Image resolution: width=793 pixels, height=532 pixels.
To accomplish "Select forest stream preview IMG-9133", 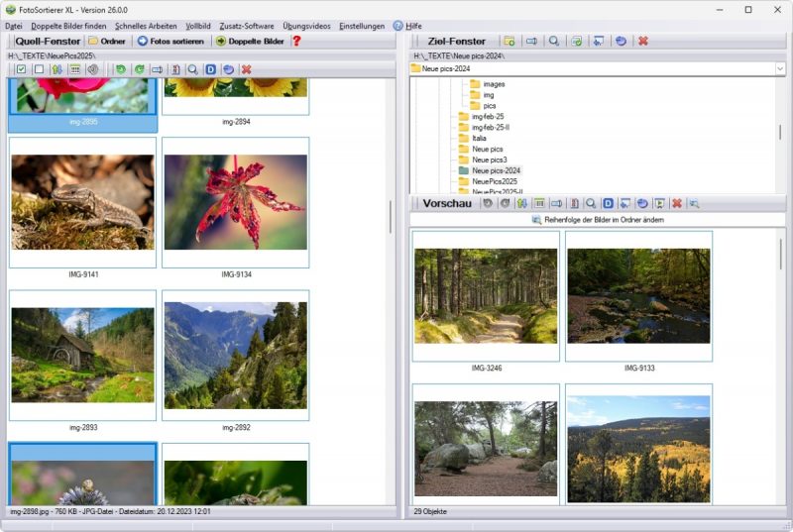I will (x=638, y=296).
